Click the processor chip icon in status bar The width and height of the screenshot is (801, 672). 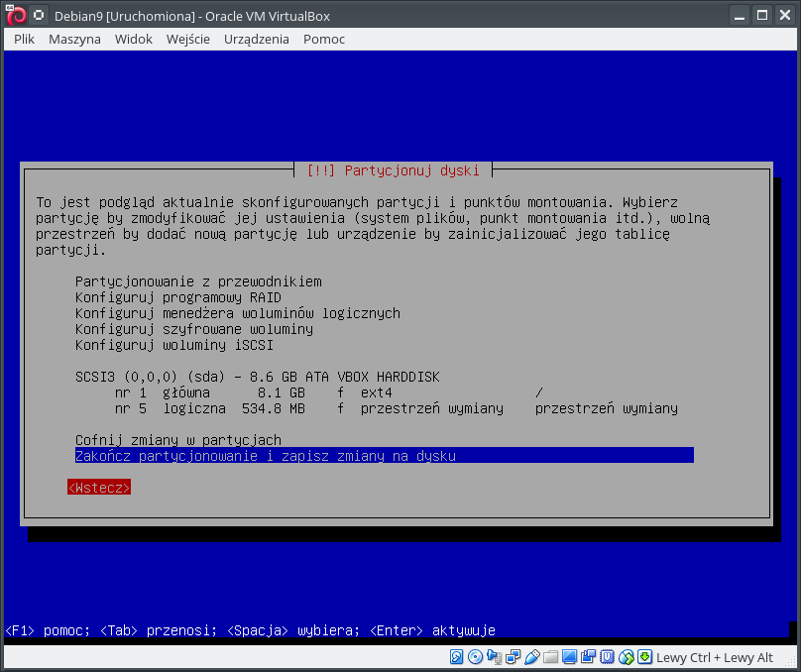click(607, 657)
